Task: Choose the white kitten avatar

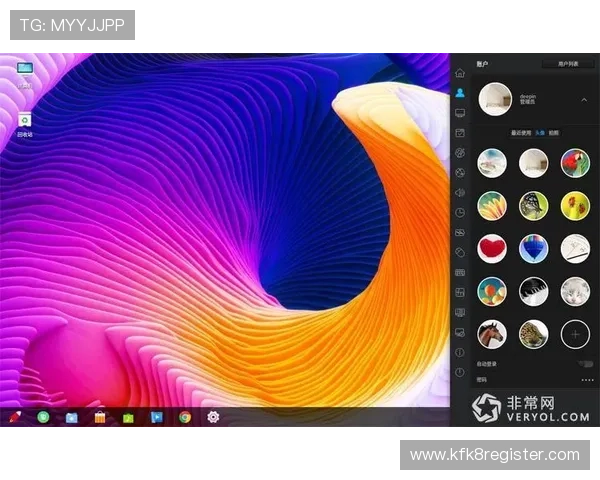Action: click(x=575, y=292)
